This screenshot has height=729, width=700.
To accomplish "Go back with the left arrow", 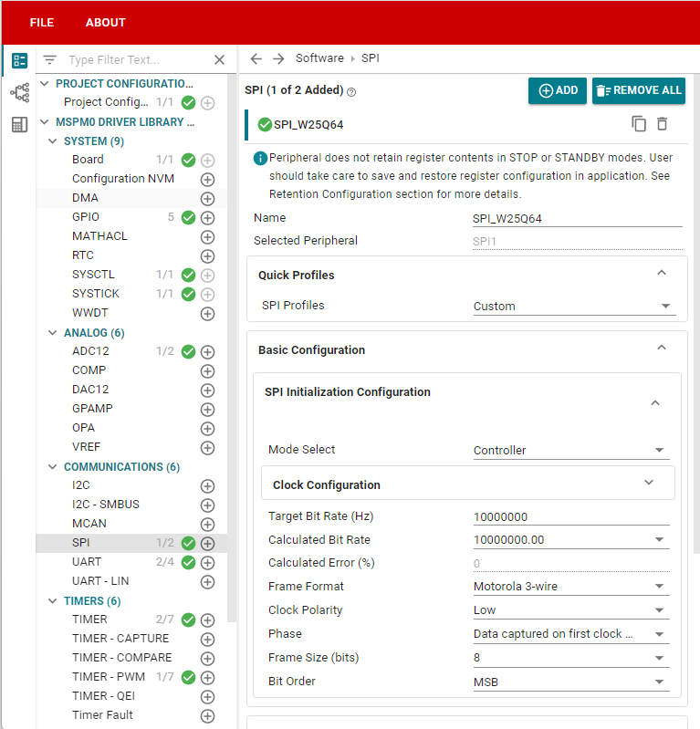I will point(256,58).
